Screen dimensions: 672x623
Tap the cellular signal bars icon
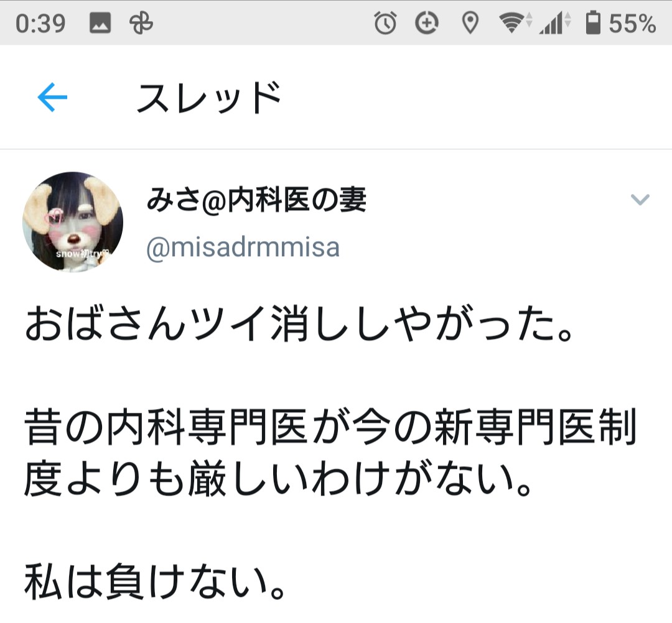554,22
